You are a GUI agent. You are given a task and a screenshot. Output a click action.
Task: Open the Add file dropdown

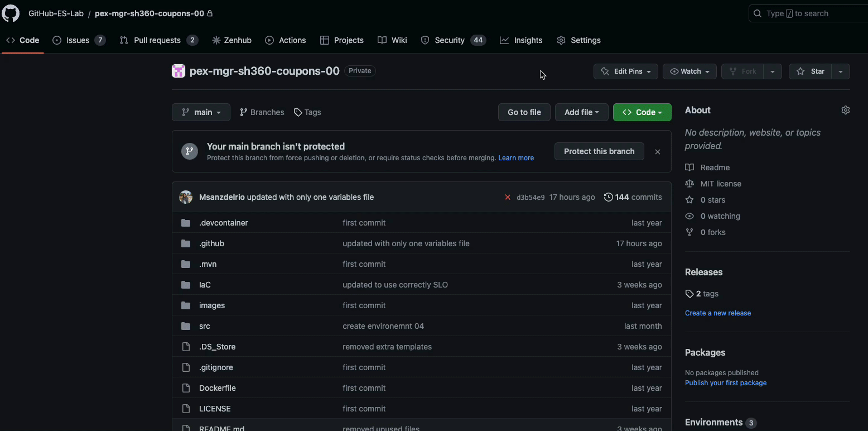[x=582, y=112]
